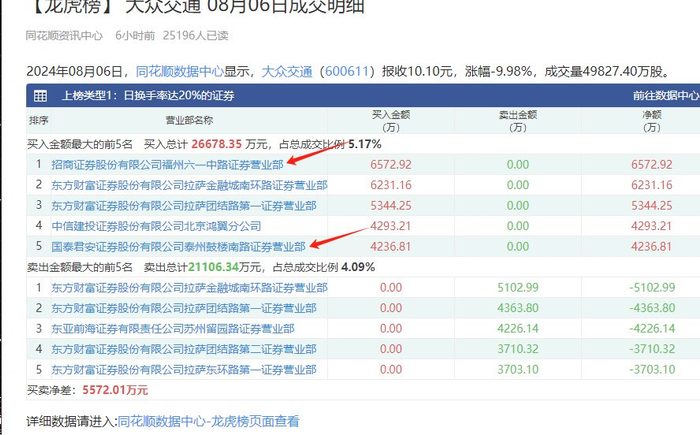Click the table grid icon in blue header
The height and width of the screenshot is (435, 700).
point(40,96)
